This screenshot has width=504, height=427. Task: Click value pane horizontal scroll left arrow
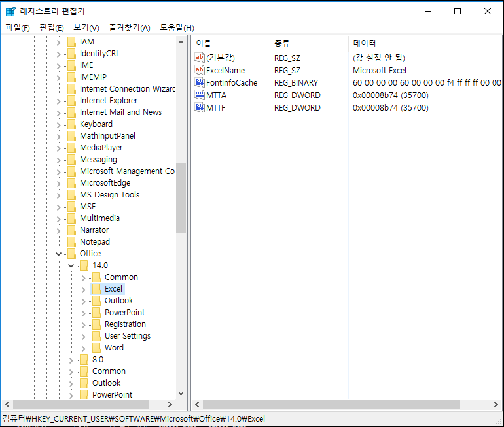pyautogui.click(x=197, y=405)
